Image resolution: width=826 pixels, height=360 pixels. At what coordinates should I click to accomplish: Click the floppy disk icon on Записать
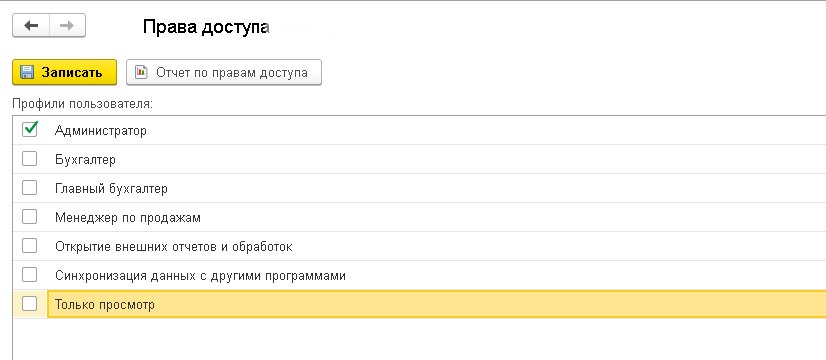[27, 72]
